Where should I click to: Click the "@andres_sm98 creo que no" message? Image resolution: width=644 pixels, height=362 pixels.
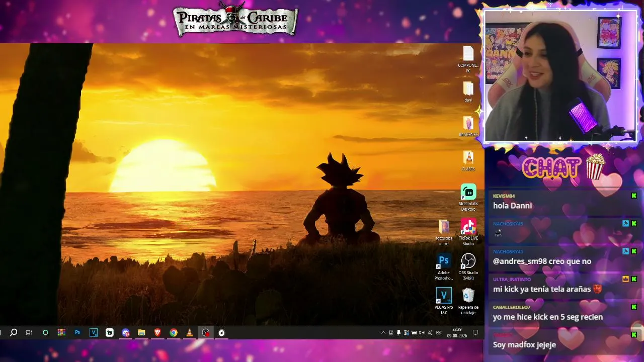(542, 261)
